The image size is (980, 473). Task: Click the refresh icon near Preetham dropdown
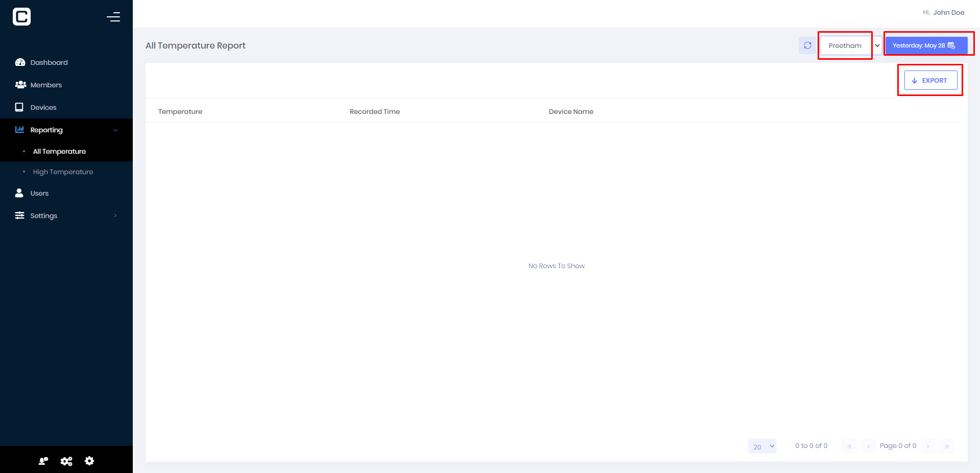click(x=807, y=45)
